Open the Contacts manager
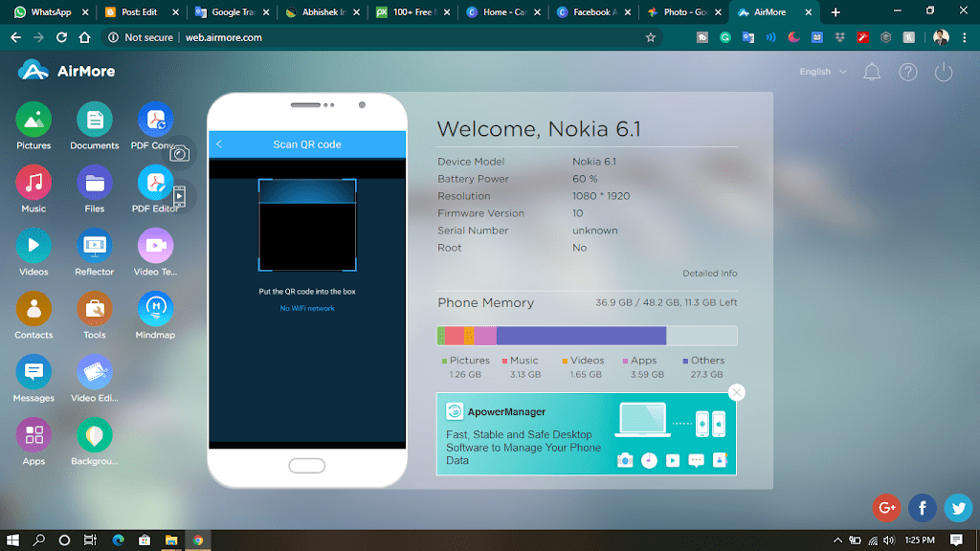The height and width of the screenshot is (551, 980). click(33, 309)
